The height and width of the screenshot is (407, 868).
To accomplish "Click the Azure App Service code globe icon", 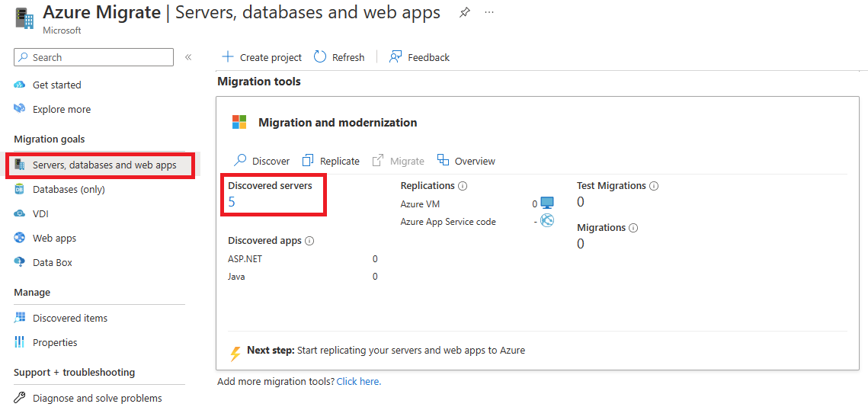I will coord(547,220).
